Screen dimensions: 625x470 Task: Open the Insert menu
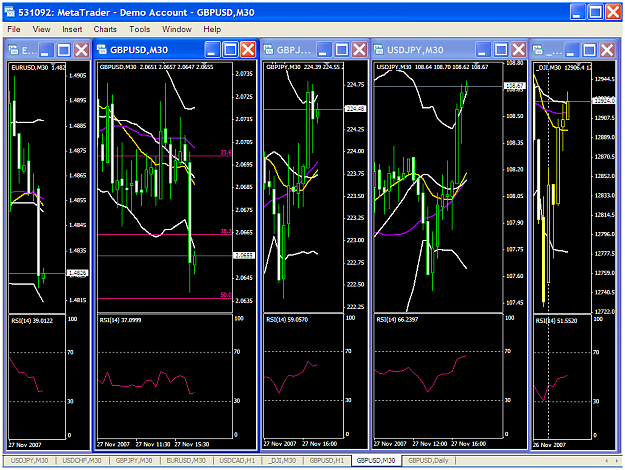72,29
